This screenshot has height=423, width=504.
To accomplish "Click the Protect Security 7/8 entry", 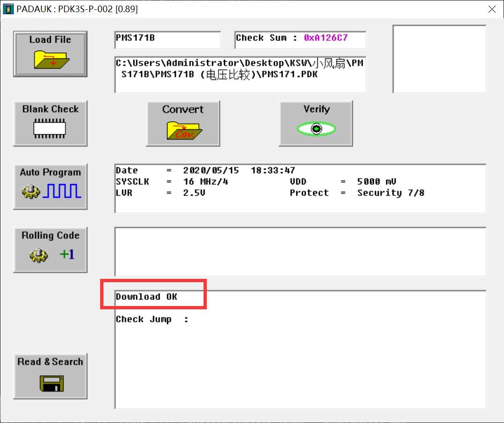I will [x=357, y=193].
